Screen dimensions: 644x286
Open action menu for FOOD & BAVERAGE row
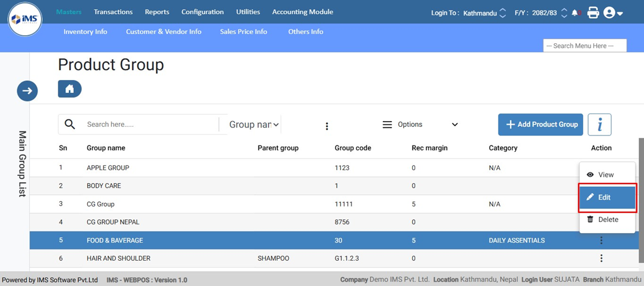pyautogui.click(x=601, y=240)
